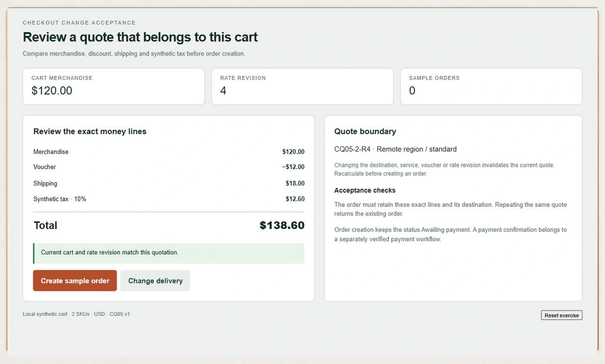Image resolution: width=605 pixels, height=364 pixels.
Task: Click the Checkout Change Acceptance label
Action: pos(79,23)
